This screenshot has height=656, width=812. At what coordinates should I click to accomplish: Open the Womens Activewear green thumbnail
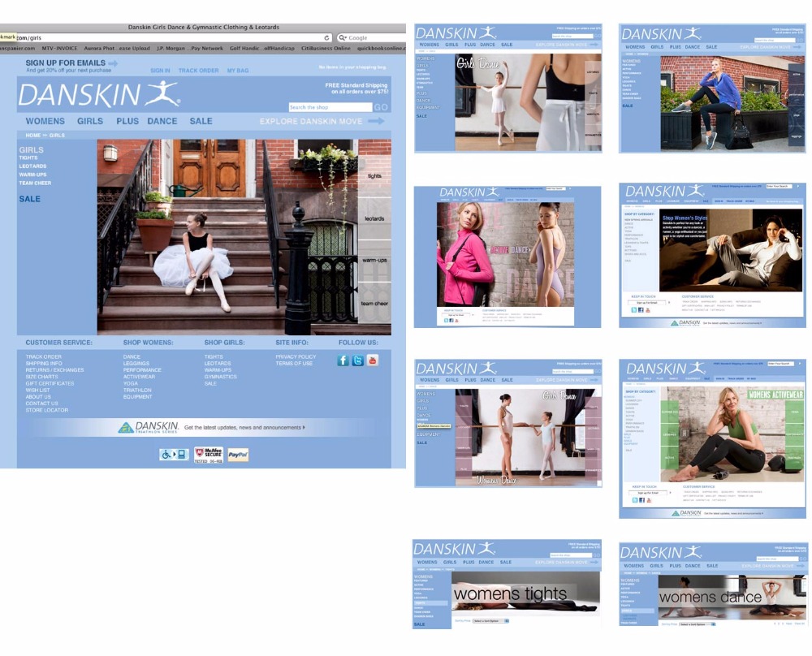(x=713, y=439)
